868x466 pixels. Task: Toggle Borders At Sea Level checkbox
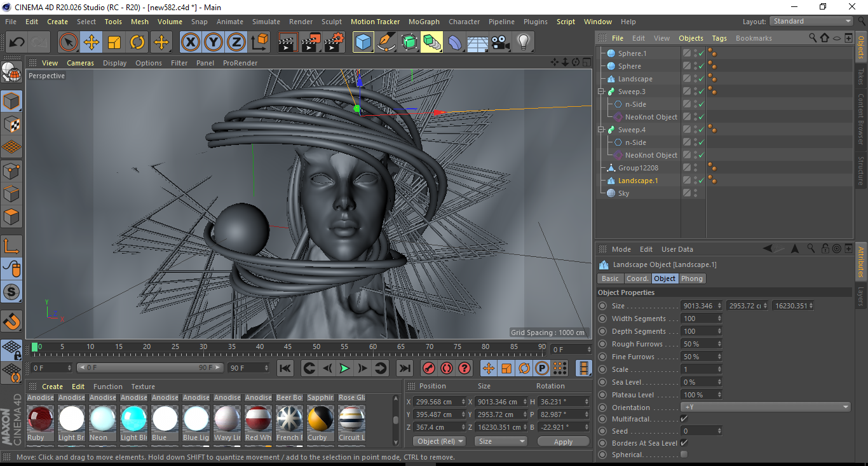click(684, 443)
